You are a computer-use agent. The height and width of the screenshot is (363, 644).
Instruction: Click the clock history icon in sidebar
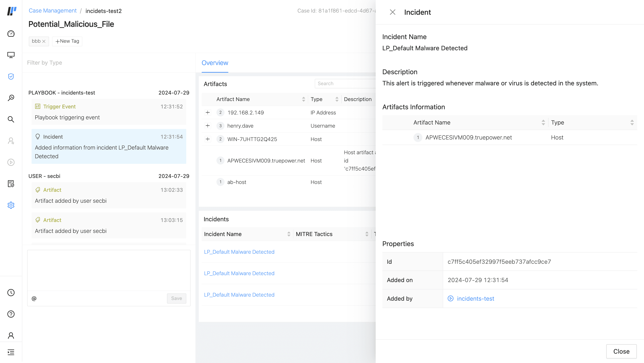tap(11, 293)
